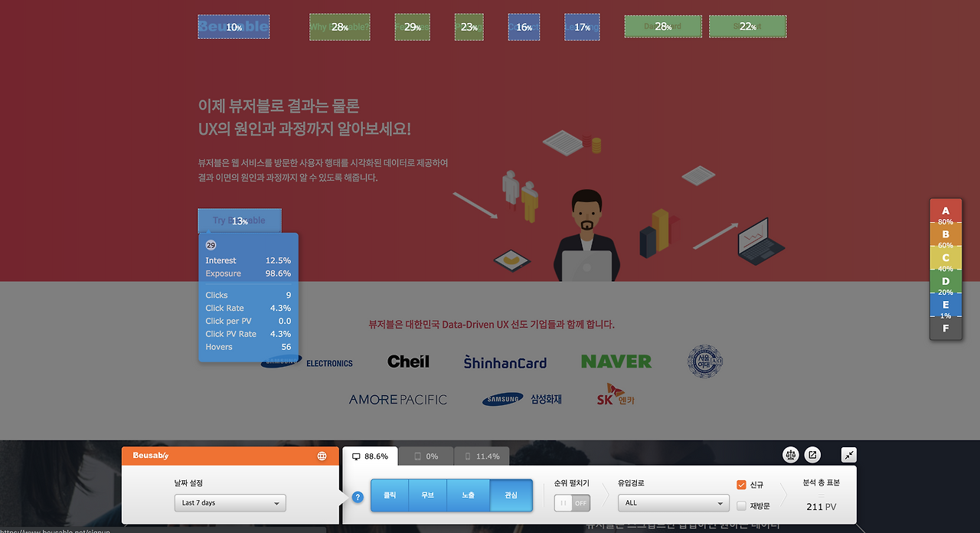This screenshot has width=980, height=533.
Task: Open the comparison scale tool icon
Action: 790,454
